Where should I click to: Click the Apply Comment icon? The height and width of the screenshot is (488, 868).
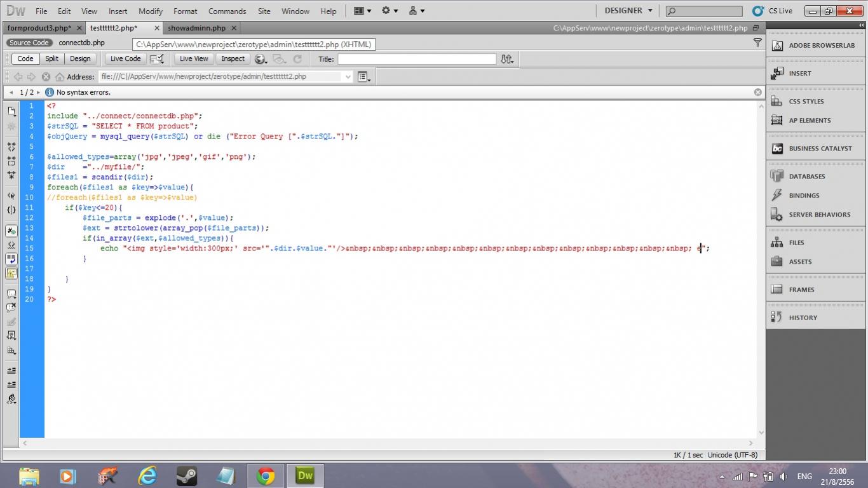point(11,294)
